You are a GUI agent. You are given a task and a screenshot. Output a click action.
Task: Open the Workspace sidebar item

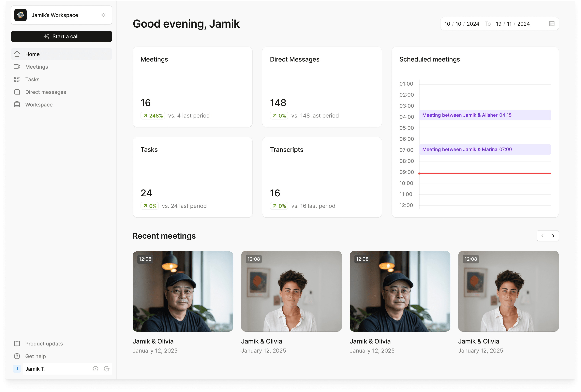pos(39,105)
